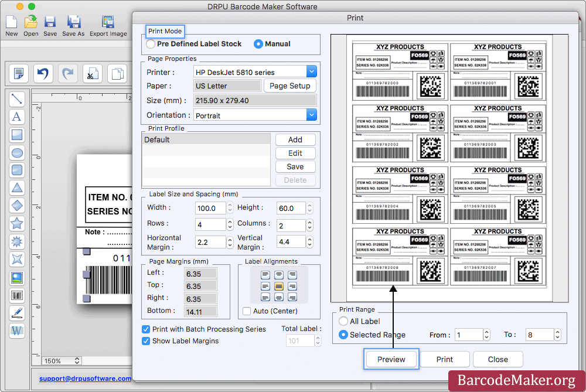Click the Print button
Image resolution: width=586 pixels, height=392 pixels.
445,360
